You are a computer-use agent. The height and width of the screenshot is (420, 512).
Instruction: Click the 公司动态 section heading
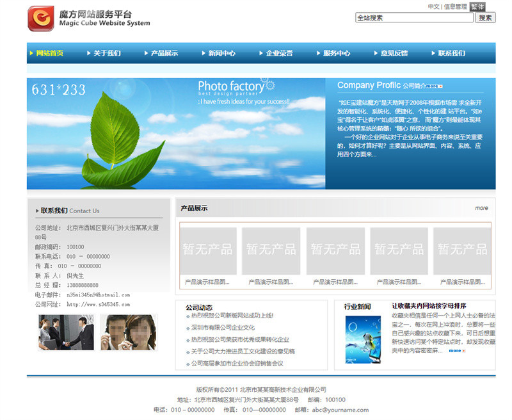[x=199, y=307]
